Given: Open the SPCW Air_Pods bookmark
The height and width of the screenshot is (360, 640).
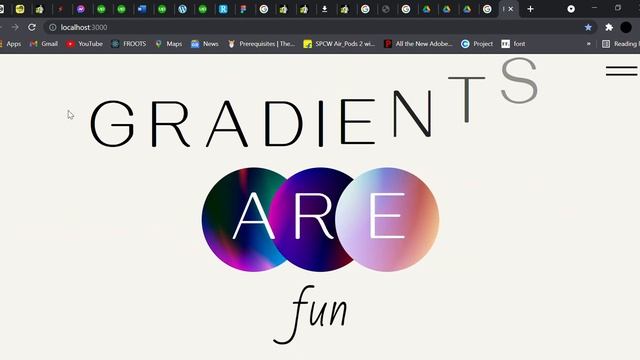Looking at the screenshot, I should [x=339, y=44].
